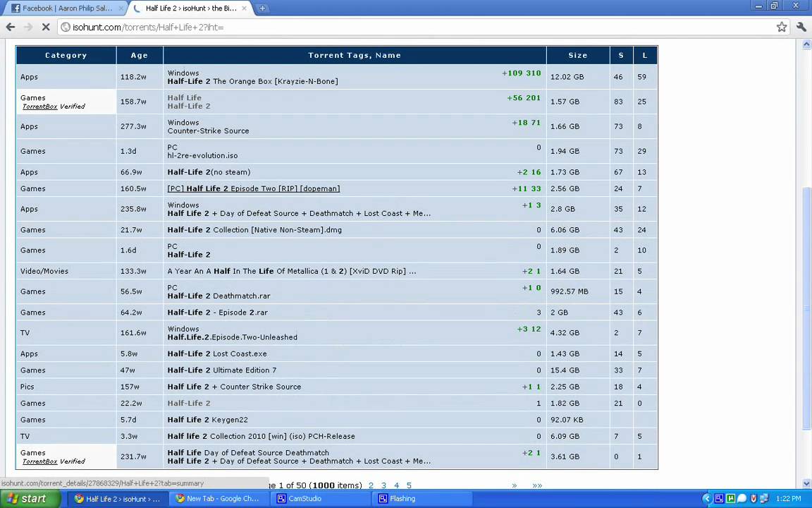Image resolution: width=812 pixels, height=508 pixels.
Task: Click TorrentBox link in 158.7w row
Action: click(40, 107)
